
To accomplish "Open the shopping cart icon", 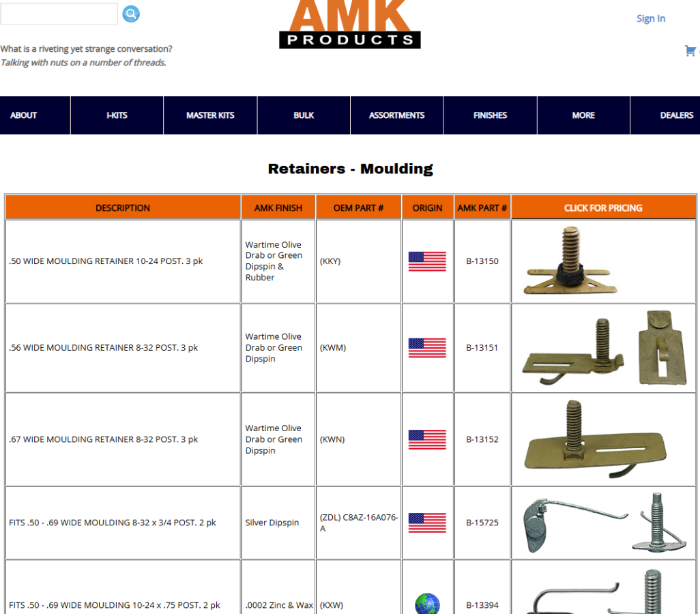I will (690, 50).
